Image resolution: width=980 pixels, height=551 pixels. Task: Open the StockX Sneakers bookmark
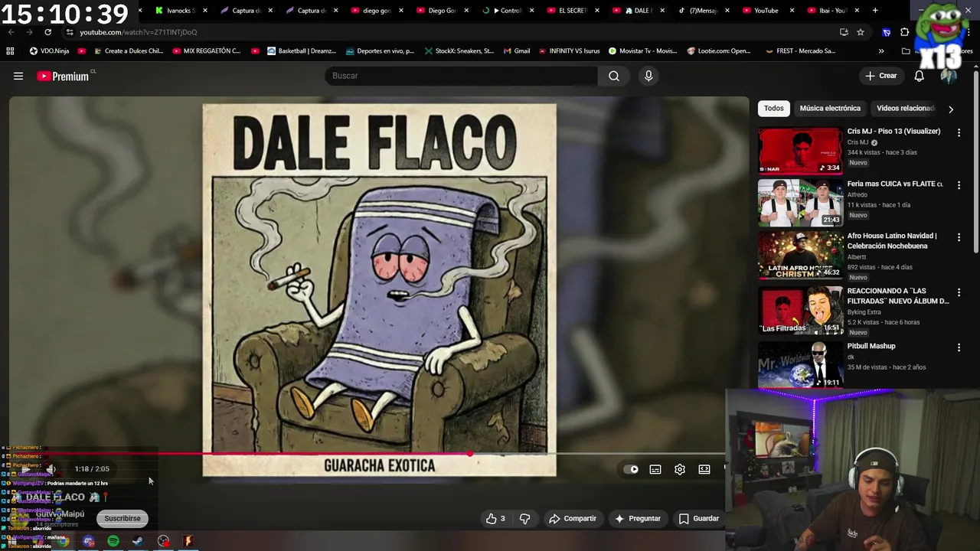(458, 51)
